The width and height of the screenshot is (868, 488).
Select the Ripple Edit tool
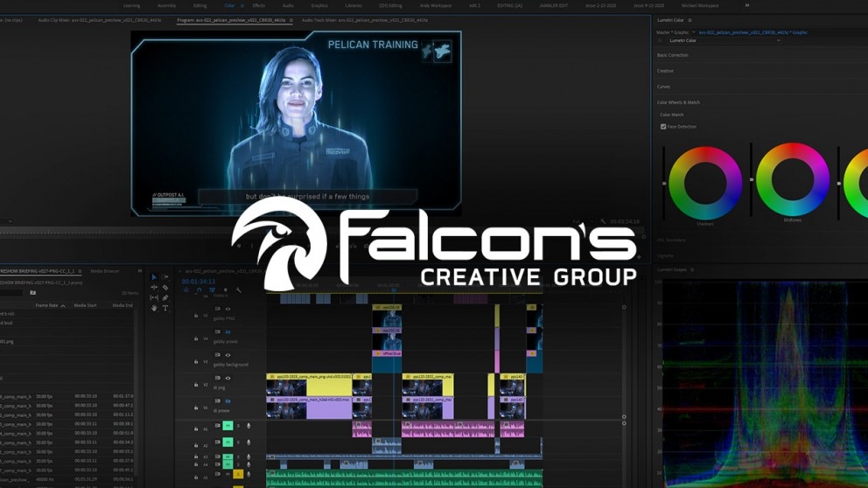click(x=154, y=287)
